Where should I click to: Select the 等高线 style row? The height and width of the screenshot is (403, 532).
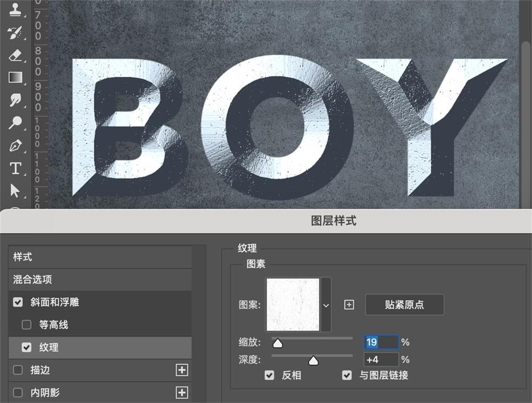pos(100,325)
